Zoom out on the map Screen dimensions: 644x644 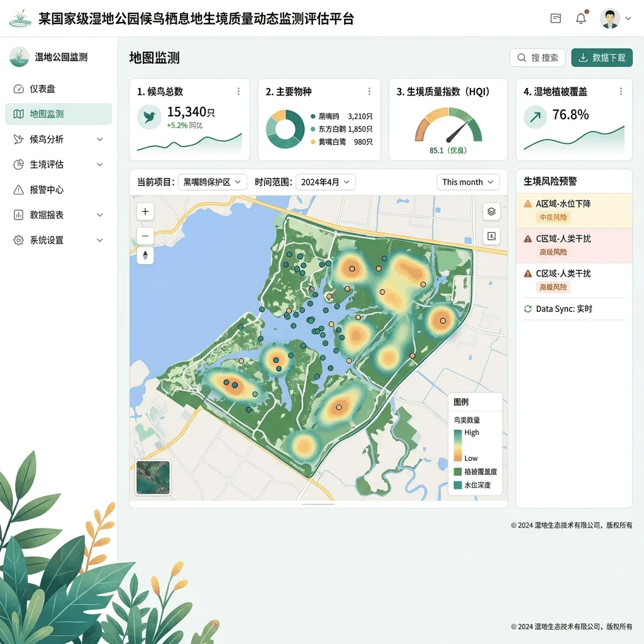[x=145, y=236]
